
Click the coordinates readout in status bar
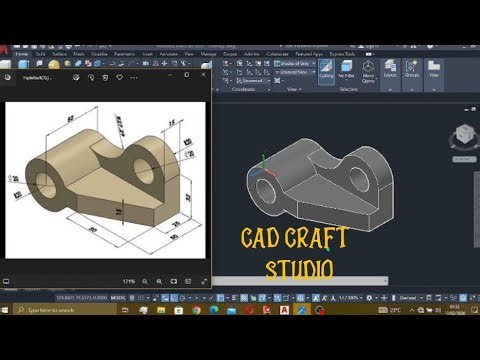pos(82,298)
